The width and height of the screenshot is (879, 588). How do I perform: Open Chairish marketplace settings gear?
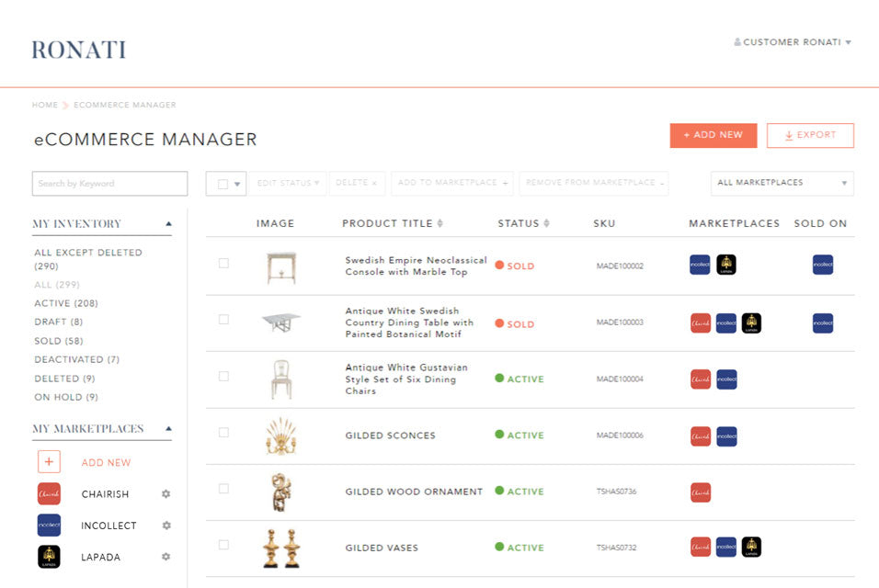pyautogui.click(x=166, y=494)
